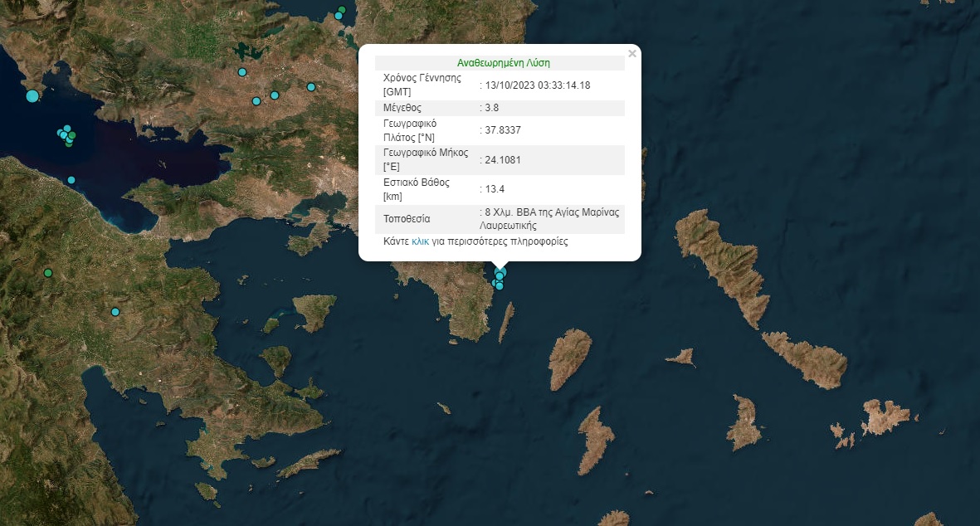Select the easternmost inland cyan marker nearest the popup

[311, 87]
